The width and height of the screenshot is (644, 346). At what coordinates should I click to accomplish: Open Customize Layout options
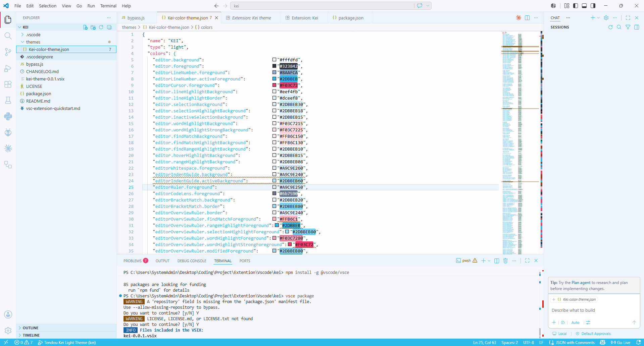pos(567,6)
